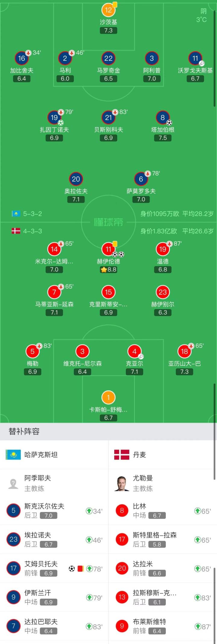Viewport: 217px width, 644px height.
Task: Tap substitute 比林 number 8 row
Action: tap(163, 511)
